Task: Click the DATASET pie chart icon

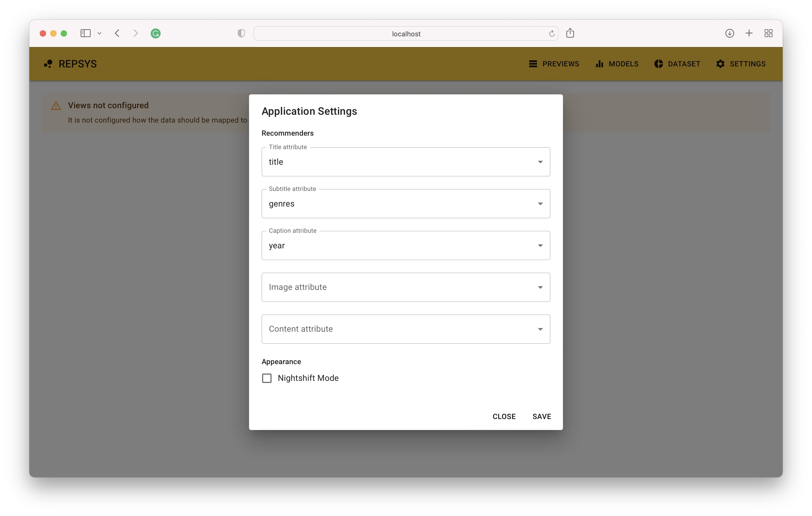Action: click(658, 64)
